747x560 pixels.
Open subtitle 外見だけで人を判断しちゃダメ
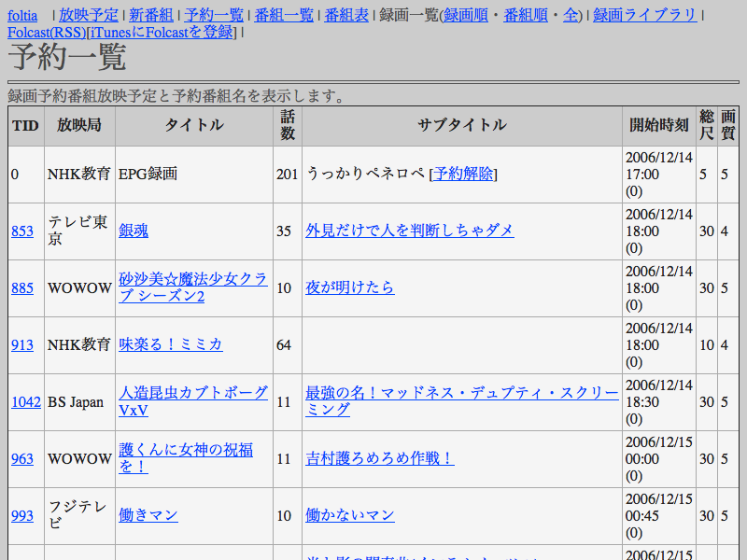(x=409, y=231)
